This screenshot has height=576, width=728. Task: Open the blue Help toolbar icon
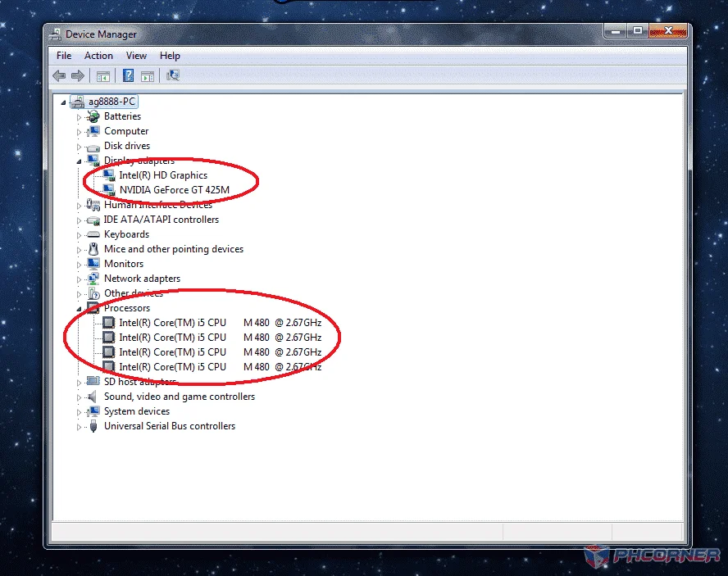tap(128, 75)
